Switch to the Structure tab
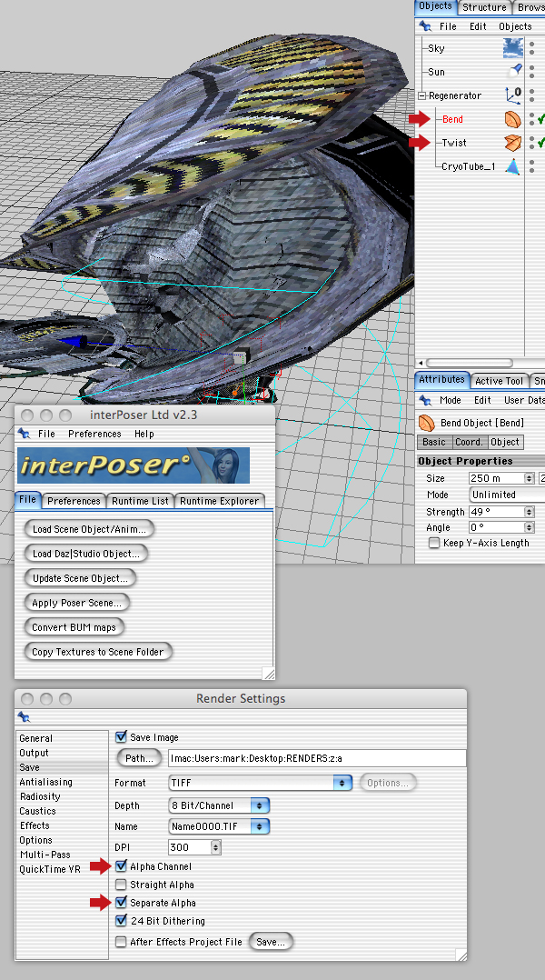 pos(484,7)
